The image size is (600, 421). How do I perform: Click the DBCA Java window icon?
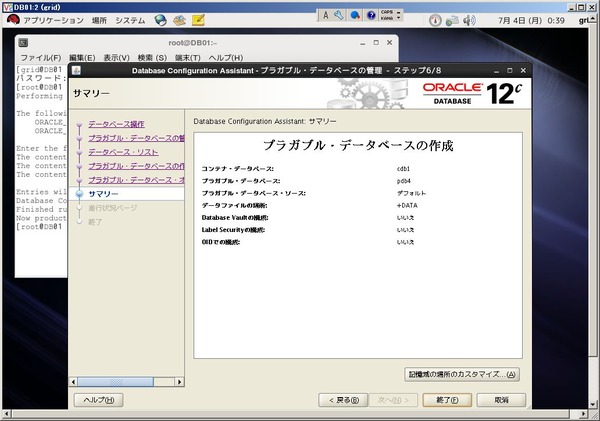[76, 70]
